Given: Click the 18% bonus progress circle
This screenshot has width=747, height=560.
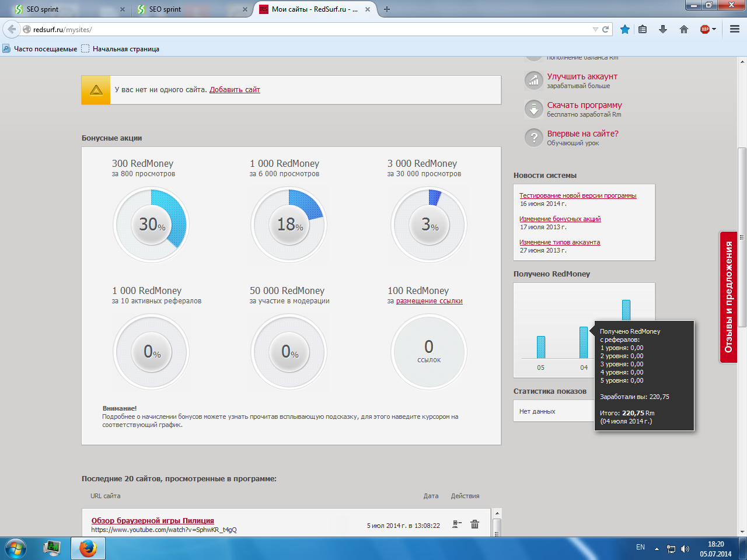Looking at the screenshot, I should coord(289,225).
